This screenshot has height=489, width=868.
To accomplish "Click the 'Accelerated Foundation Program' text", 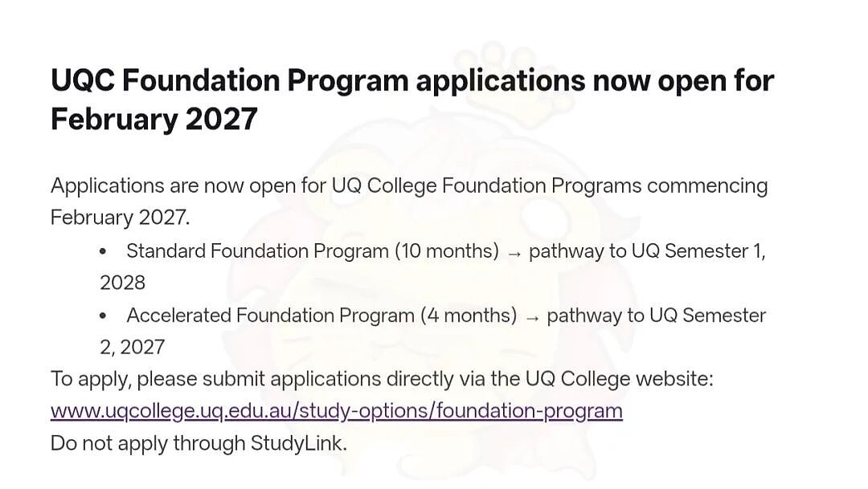I will [x=270, y=316].
